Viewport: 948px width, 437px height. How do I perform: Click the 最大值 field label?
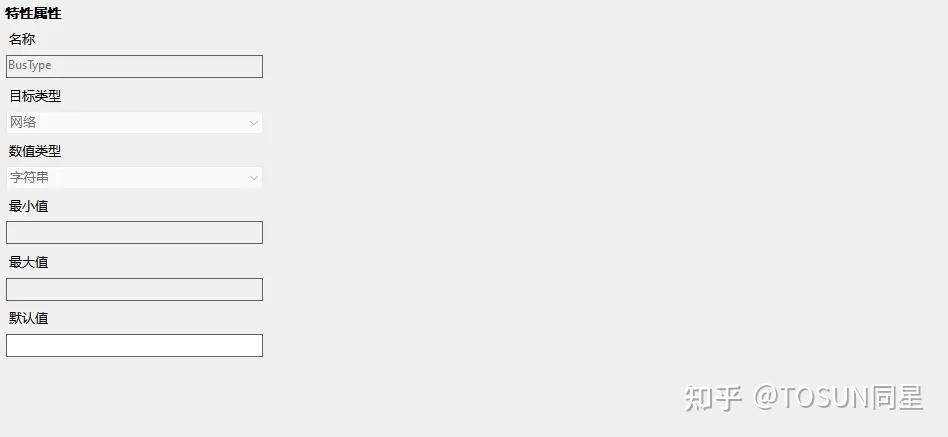pos(29,262)
